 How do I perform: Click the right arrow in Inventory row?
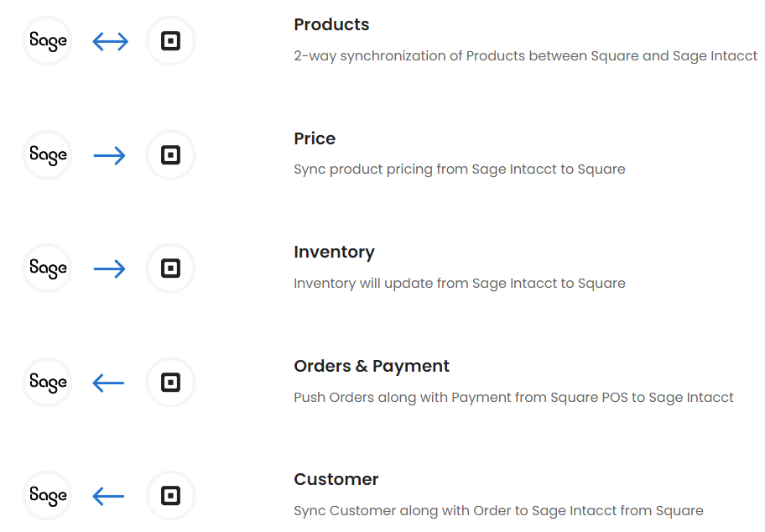tap(110, 269)
